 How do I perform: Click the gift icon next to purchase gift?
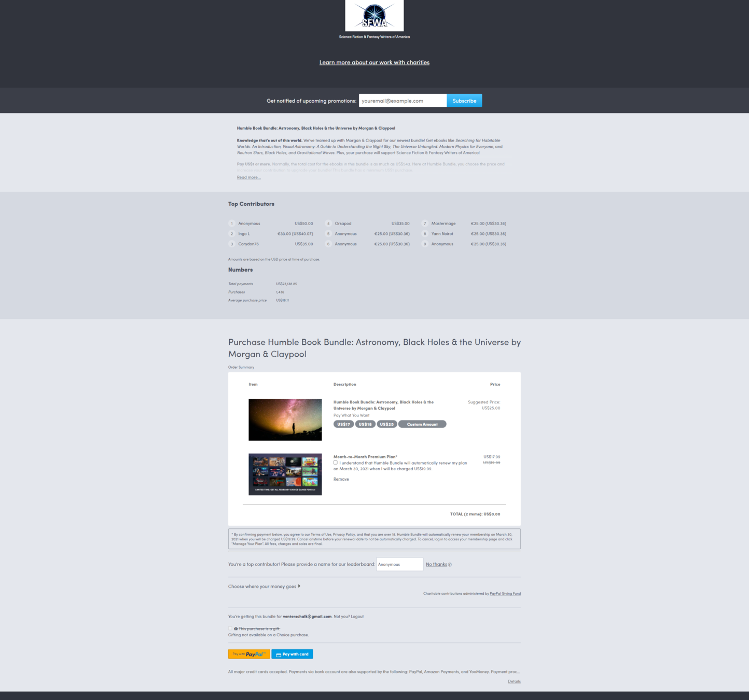point(235,628)
